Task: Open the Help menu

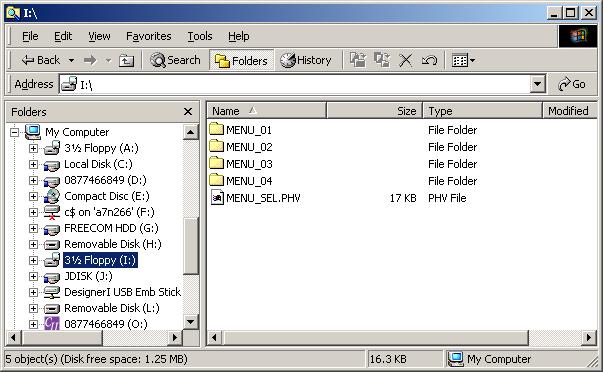Action: [x=238, y=36]
